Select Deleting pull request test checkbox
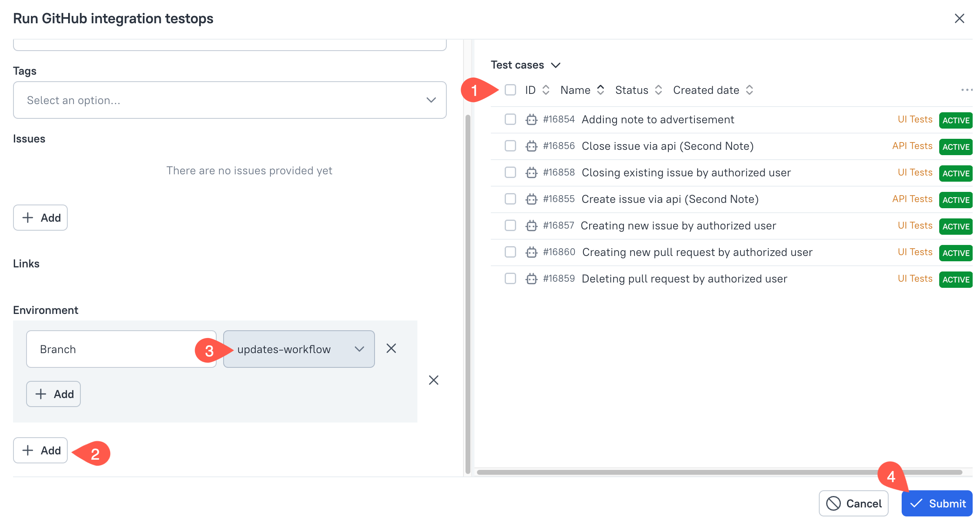 pos(510,279)
